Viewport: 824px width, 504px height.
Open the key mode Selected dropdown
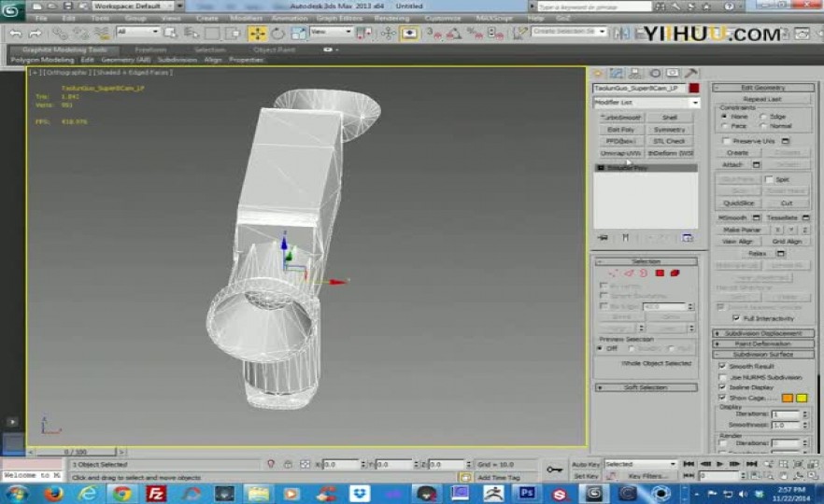pos(640,464)
